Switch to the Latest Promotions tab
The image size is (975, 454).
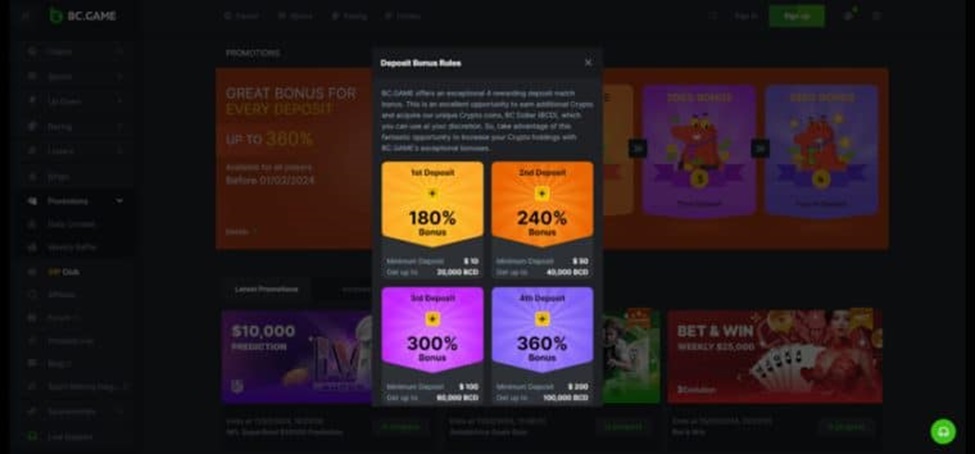(266, 289)
